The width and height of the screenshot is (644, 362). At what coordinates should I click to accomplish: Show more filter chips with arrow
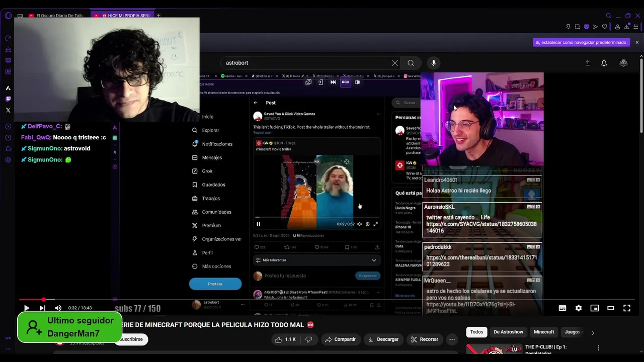tap(592, 332)
